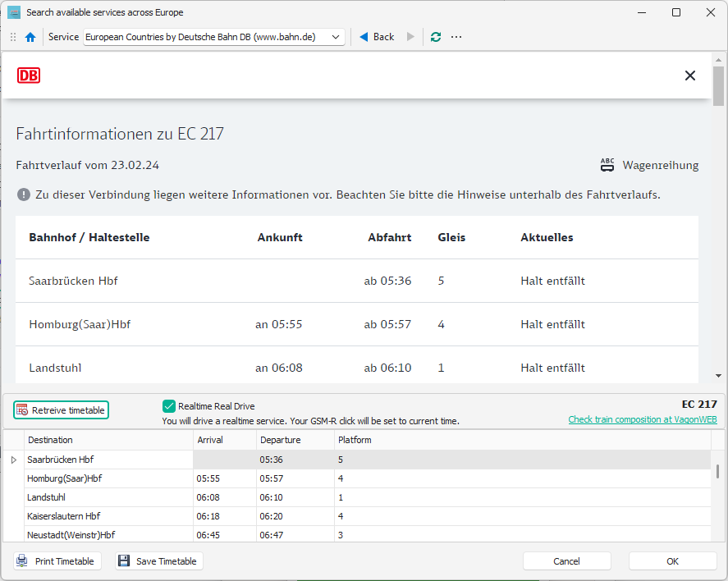This screenshot has height=581, width=728.
Task: Click the application window icon
Action: click(x=14, y=12)
